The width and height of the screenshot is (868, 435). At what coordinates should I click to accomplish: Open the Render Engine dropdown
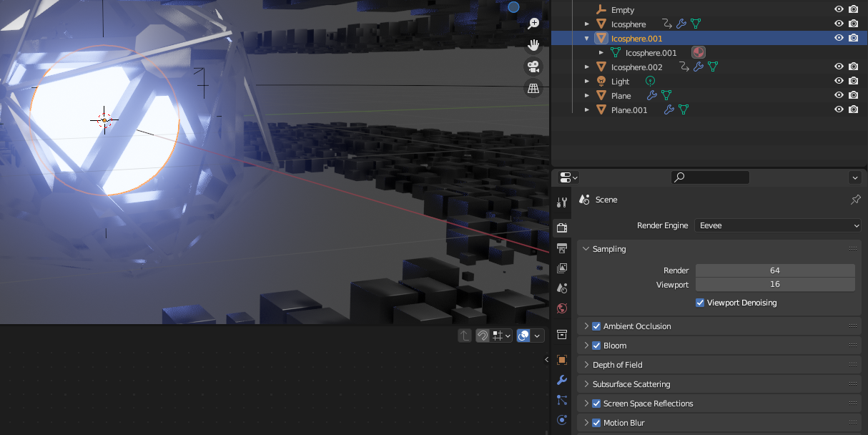pos(778,225)
